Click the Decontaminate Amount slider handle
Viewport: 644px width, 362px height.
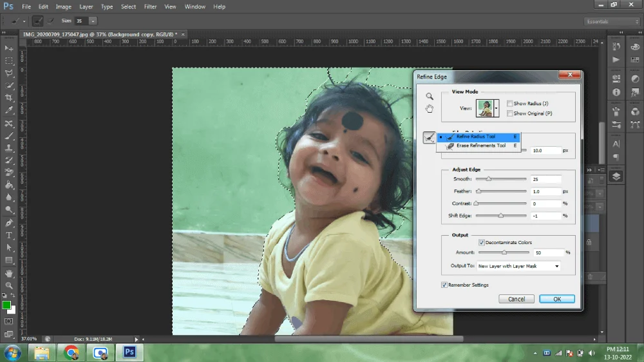[x=504, y=252]
